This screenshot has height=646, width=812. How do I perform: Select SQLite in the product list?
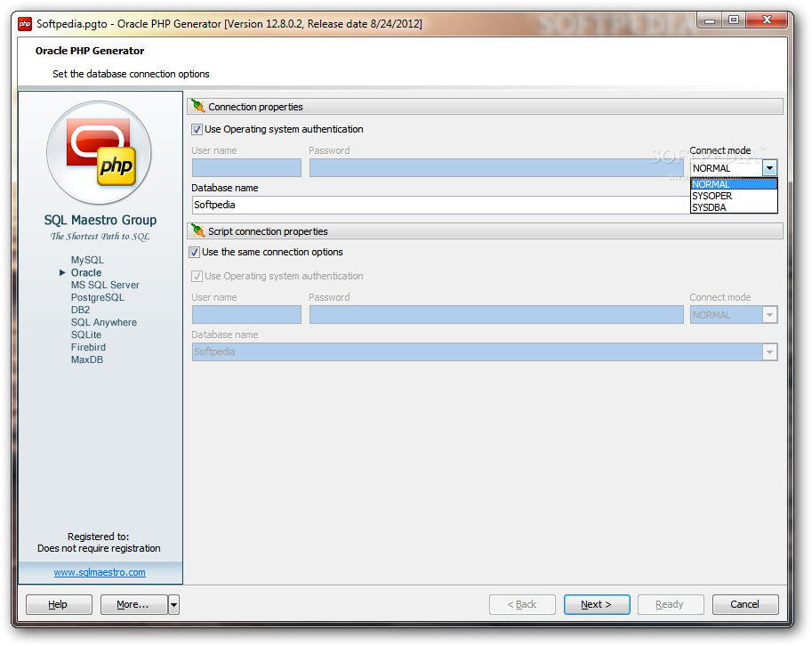[86, 335]
